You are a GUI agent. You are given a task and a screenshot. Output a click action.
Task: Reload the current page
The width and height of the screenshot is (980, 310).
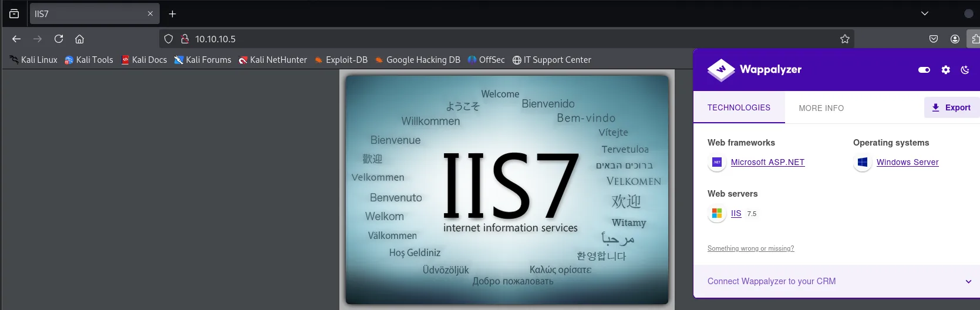coord(59,39)
